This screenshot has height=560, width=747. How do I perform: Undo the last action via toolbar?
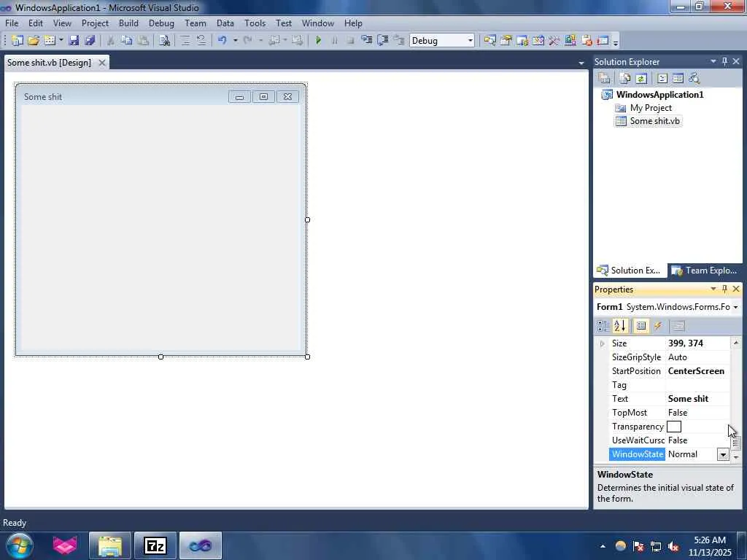tap(222, 41)
